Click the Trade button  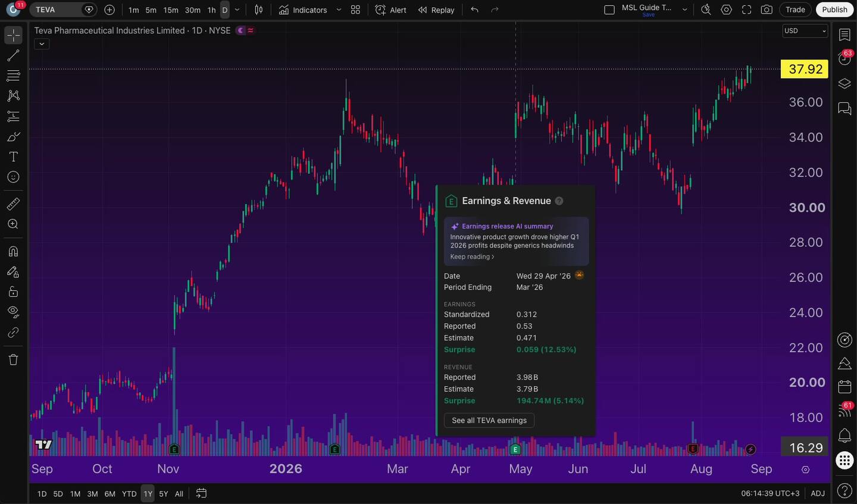coord(795,10)
